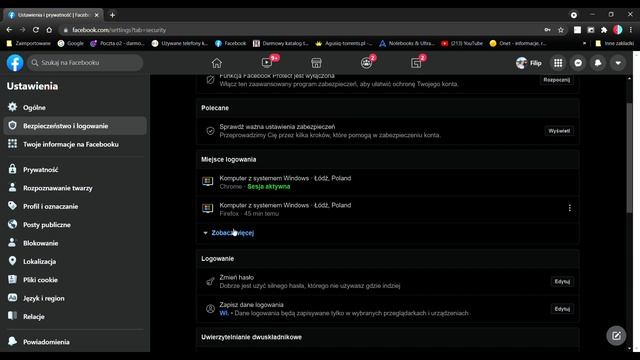The width and height of the screenshot is (640, 360).
Task: Click browser Forward arrow
Action: pyautogui.click(x=22, y=30)
